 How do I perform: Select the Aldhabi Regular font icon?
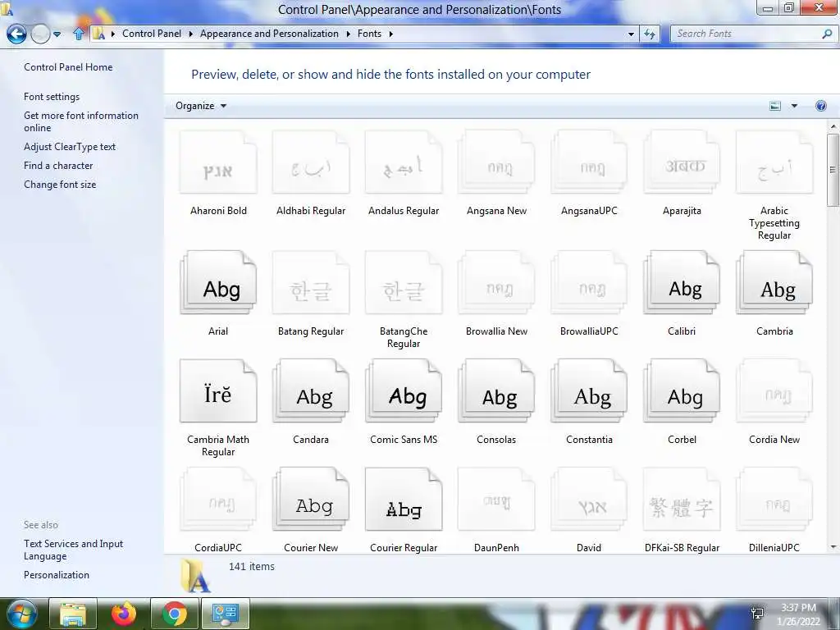(x=311, y=163)
